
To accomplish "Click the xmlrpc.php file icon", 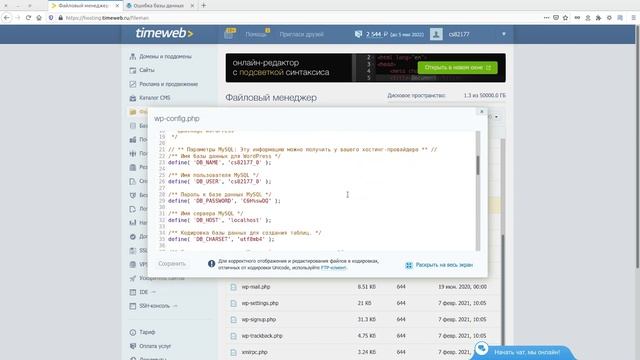I will (x=233, y=352).
